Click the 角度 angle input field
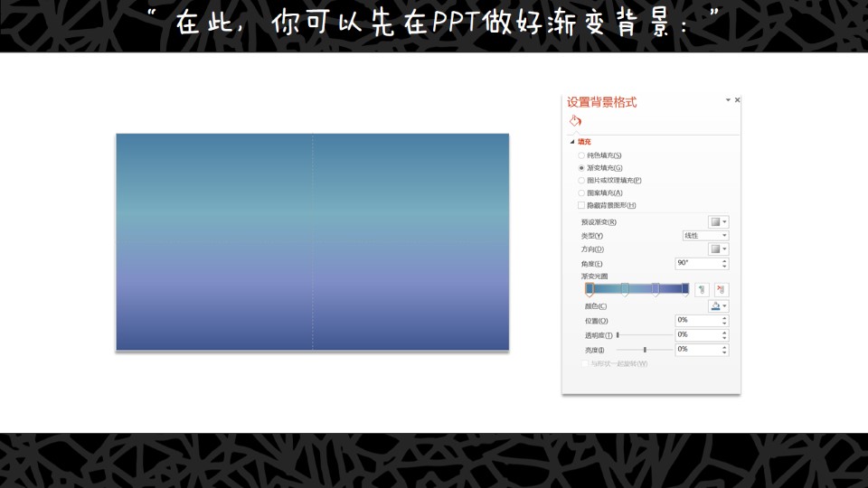 click(x=697, y=263)
